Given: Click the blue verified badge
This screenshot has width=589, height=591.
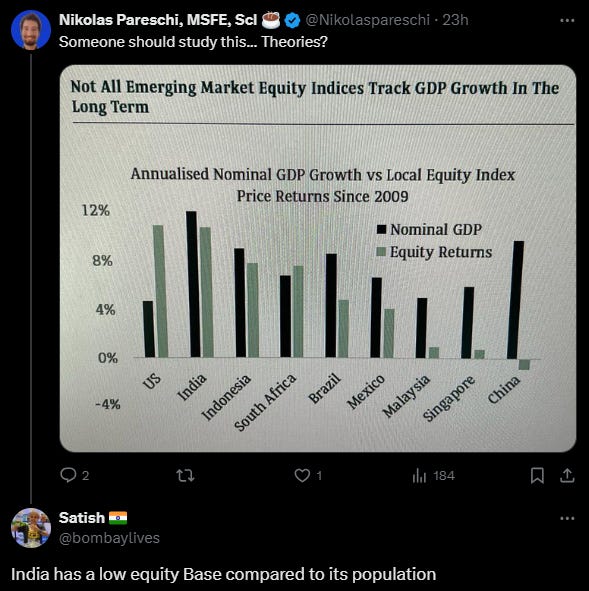Looking at the screenshot, I should click(292, 20).
